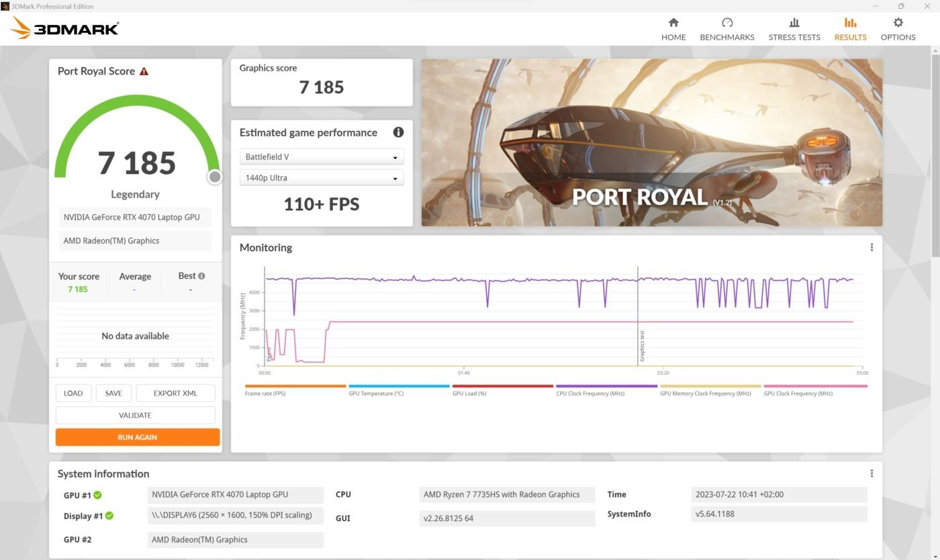Toggle the GPU Clock Frequency legend
This screenshot has height=560, width=940.
(815, 390)
